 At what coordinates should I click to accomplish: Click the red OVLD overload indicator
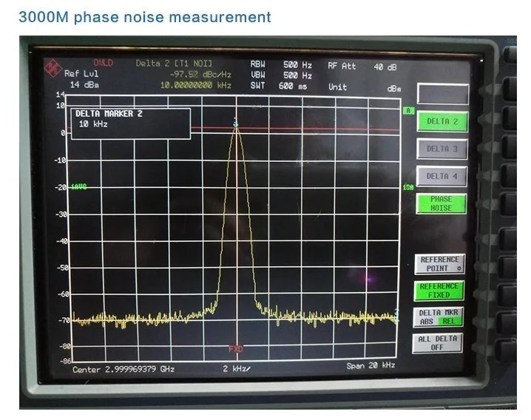[104, 63]
